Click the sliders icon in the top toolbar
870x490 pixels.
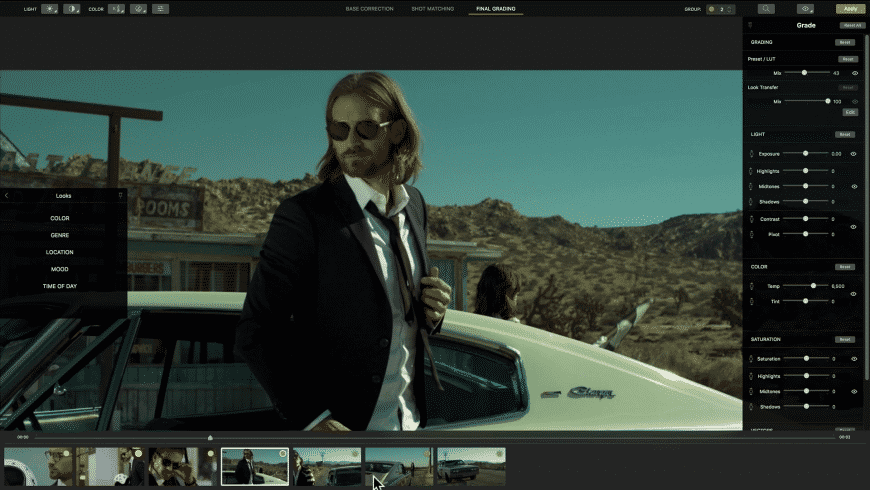coord(160,8)
